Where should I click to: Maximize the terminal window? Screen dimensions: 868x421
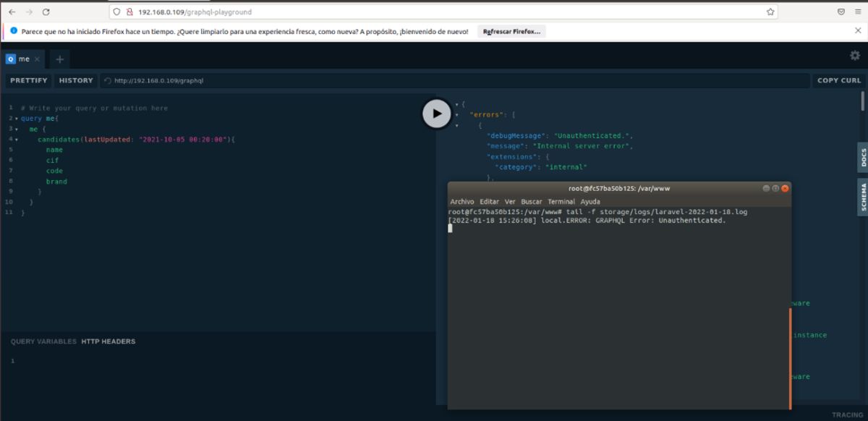(x=775, y=188)
